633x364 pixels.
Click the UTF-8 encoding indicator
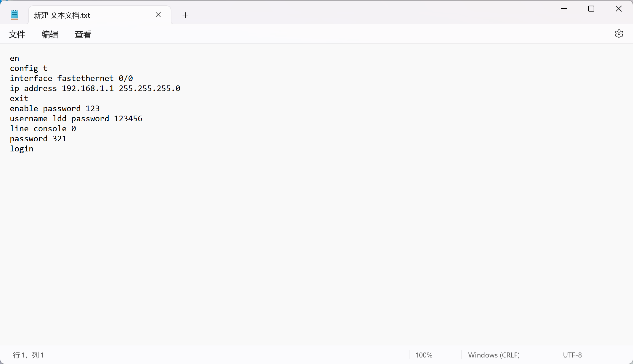click(572, 355)
